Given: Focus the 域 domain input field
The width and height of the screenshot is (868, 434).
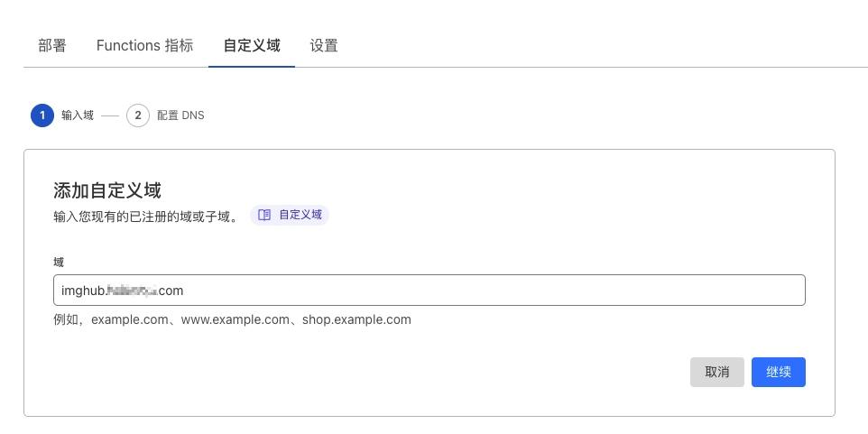Looking at the screenshot, I should pos(429,290).
